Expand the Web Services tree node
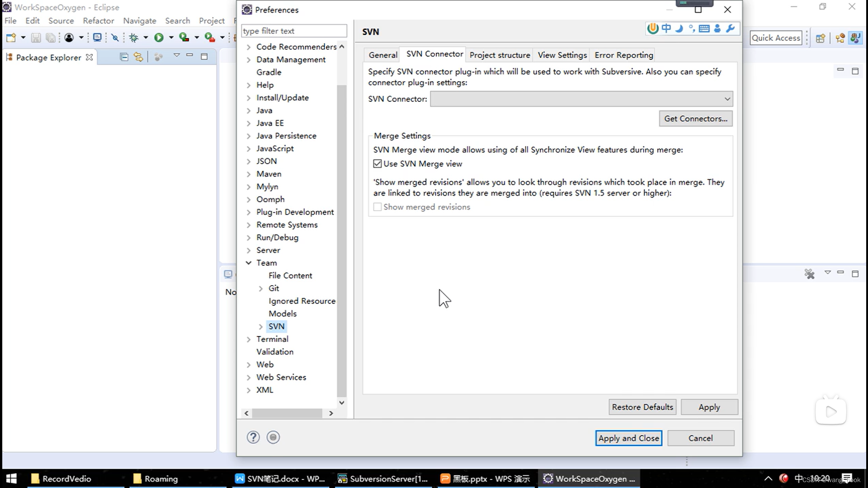Viewport: 868px width, 488px height. tap(249, 377)
